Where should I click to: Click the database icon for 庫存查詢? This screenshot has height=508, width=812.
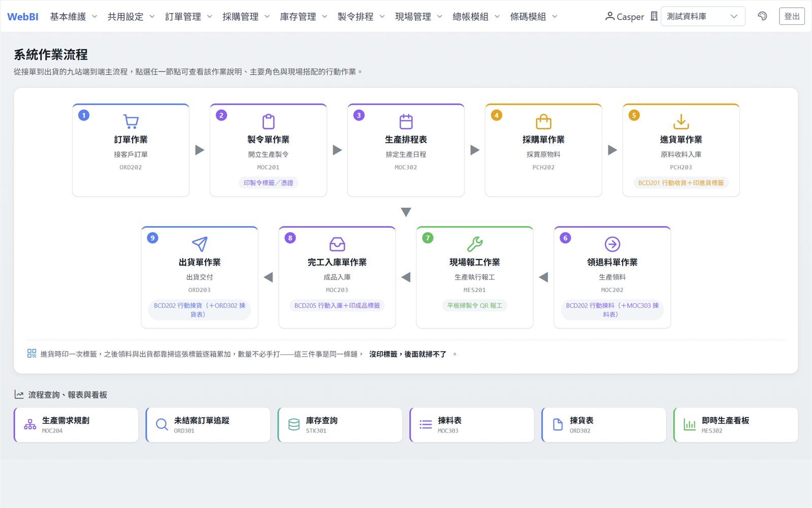coord(294,425)
